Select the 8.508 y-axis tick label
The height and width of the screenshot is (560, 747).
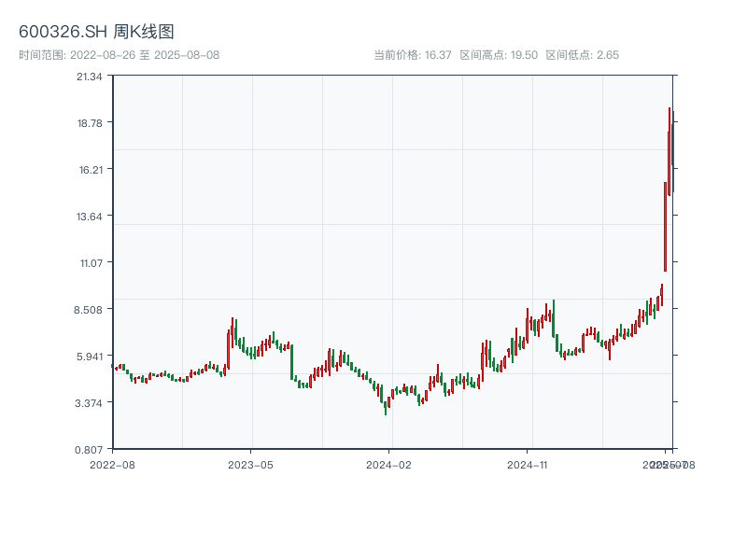tap(90, 309)
